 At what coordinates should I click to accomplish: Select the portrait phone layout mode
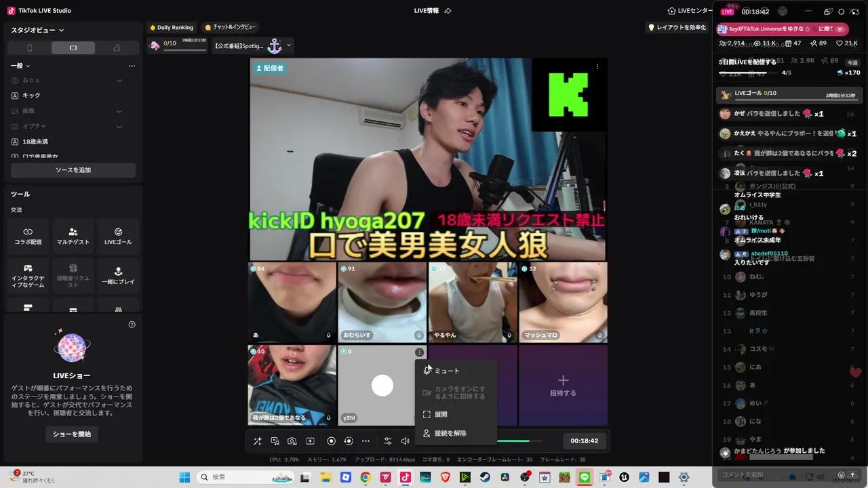pos(29,48)
